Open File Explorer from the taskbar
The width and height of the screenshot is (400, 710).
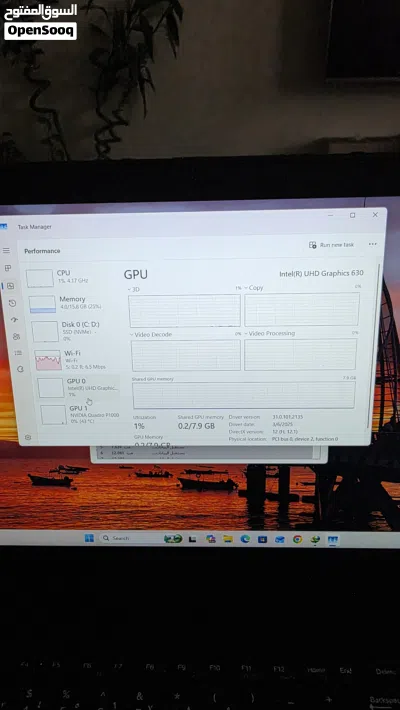pos(228,539)
